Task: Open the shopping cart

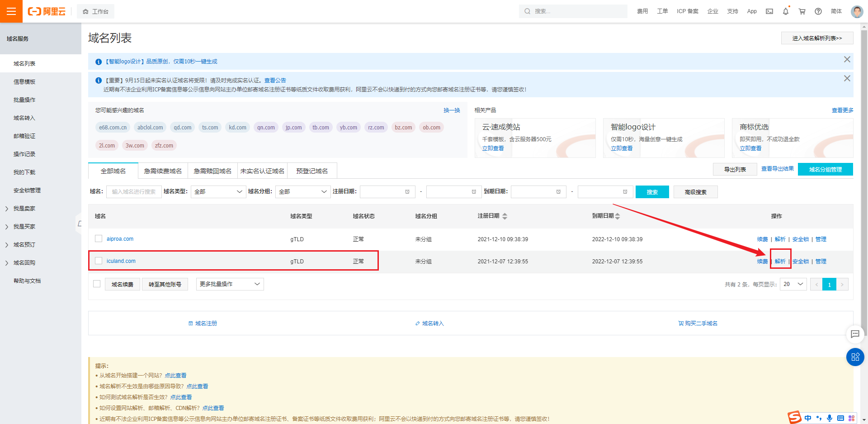Action: (802, 11)
